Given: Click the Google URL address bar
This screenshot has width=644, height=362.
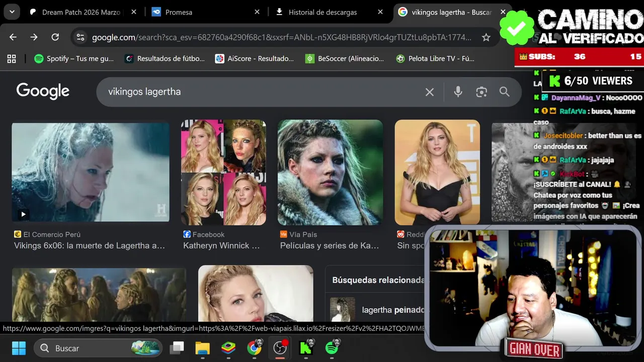Looking at the screenshot, I should (x=282, y=37).
